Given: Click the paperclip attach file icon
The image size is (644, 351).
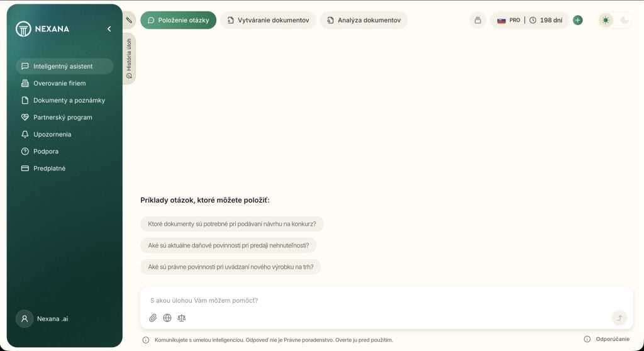Looking at the screenshot, I should tap(153, 318).
